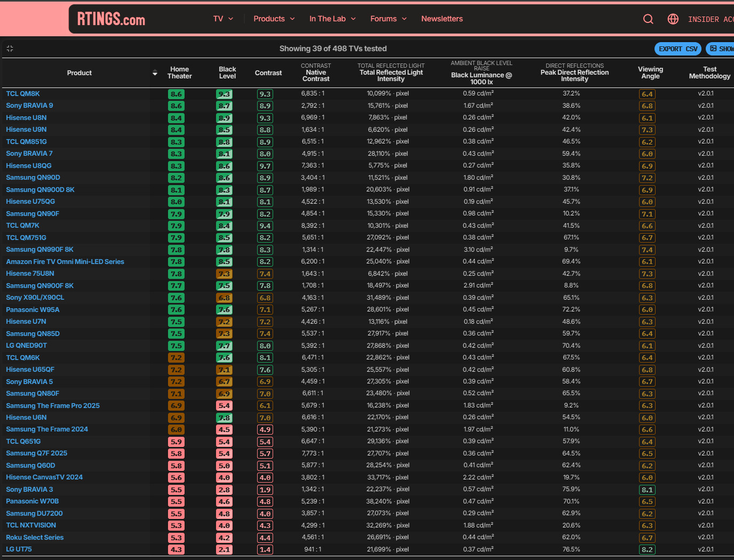Open the TCL QM8K product link
Screen dimensions: 734x560
[23, 94]
